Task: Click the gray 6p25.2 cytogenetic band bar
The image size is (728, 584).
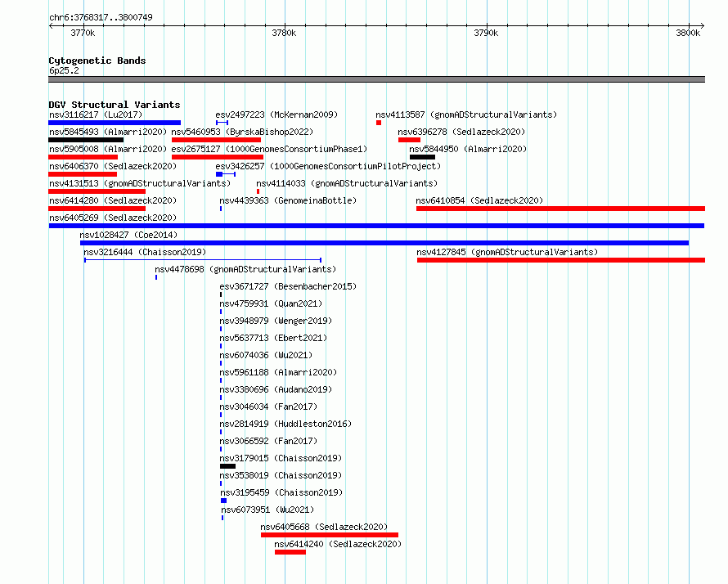Action: pos(376,79)
